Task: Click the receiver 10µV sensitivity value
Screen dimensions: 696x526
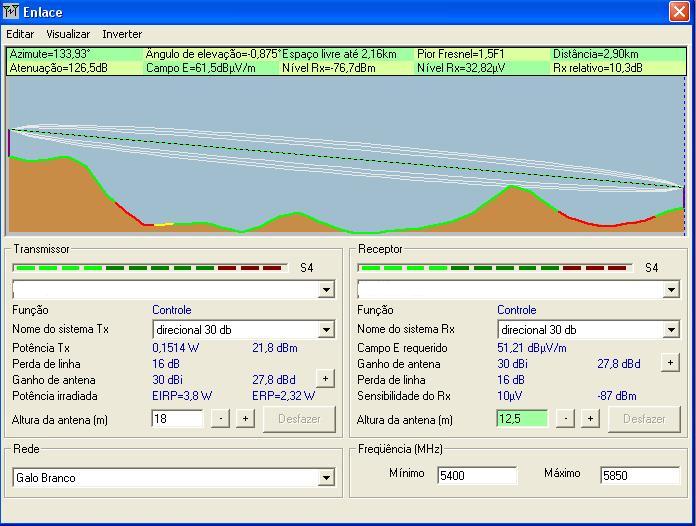Action: [x=510, y=395]
